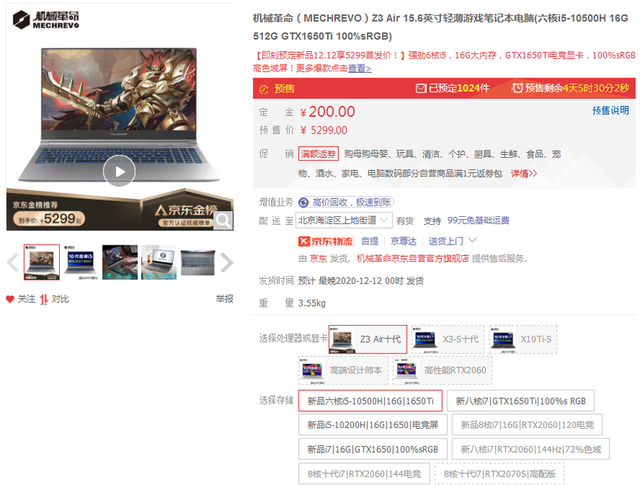Select second thumbnail with 10代 specs
Image resolution: width=640 pixels, height=485 pixels.
pos(80,262)
